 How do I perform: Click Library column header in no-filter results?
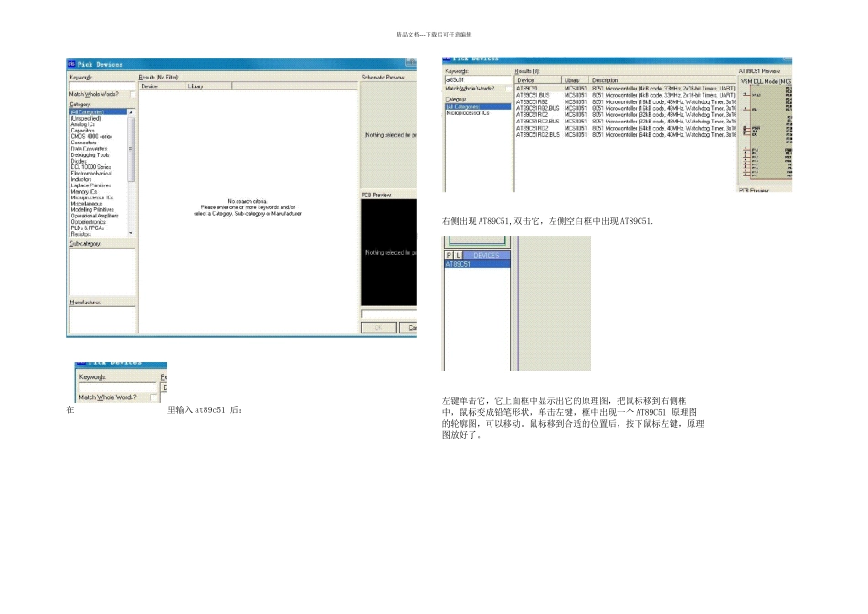coord(208,86)
